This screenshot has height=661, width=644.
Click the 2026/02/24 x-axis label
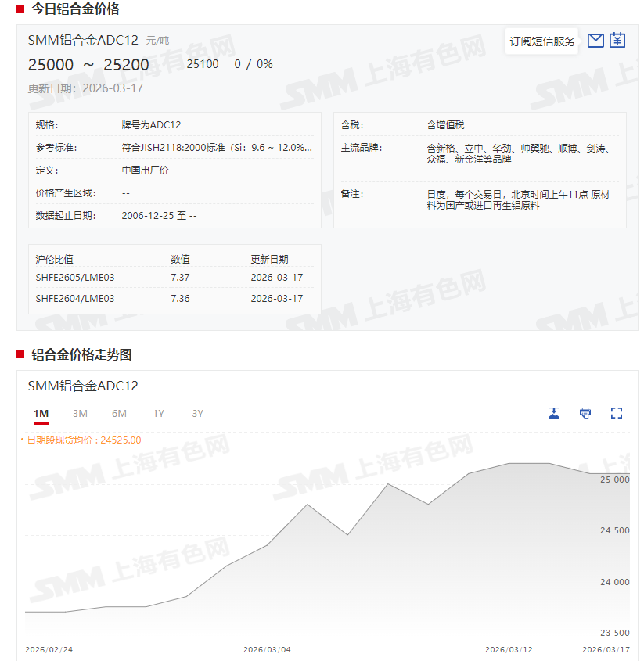click(49, 649)
